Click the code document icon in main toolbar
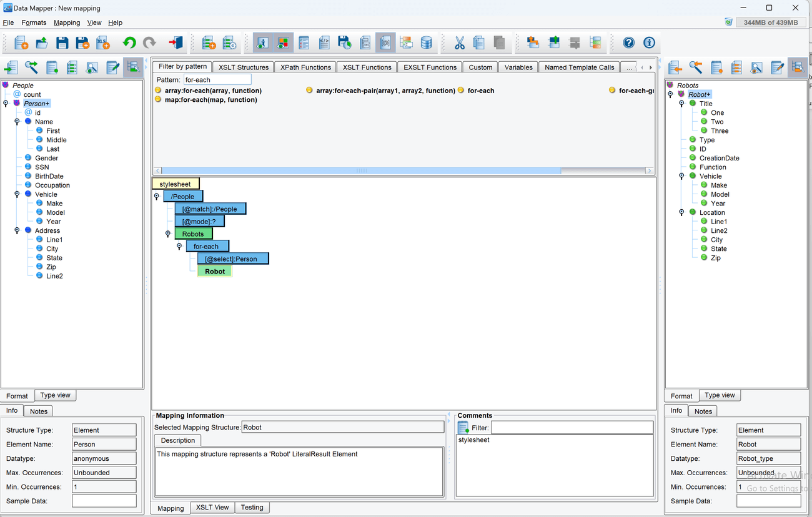Screen dimensions: 812x517 click(324, 42)
